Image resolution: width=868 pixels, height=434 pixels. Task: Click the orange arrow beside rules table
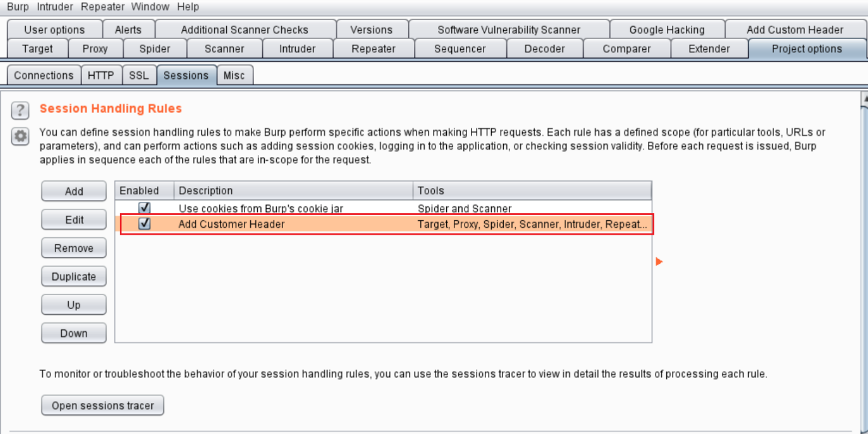tap(659, 261)
